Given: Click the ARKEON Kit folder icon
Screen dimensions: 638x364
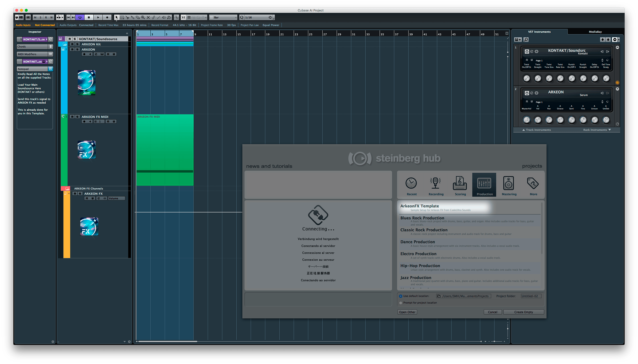Looking at the screenshot, I should [x=65, y=44].
